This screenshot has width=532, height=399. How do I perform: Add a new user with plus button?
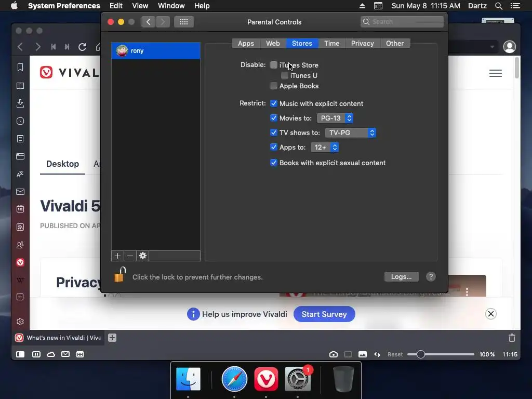(117, 256)
